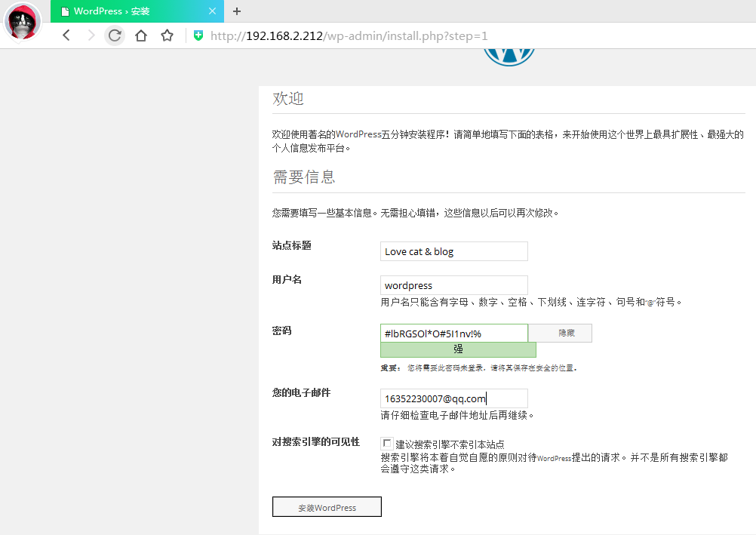Open a new tab with plus button
Image resolution: width=756 pixels, height=535 pixels.
tap(237, 11)
